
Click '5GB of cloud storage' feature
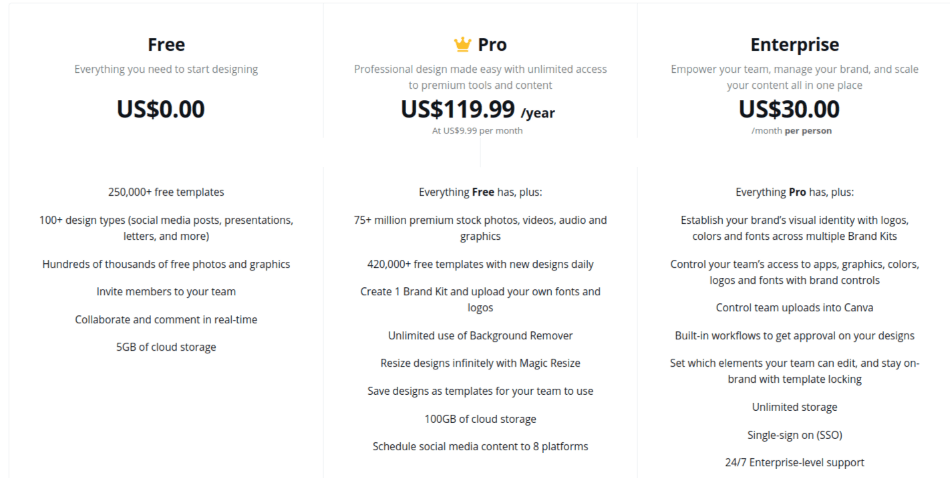tap(166, 347)
